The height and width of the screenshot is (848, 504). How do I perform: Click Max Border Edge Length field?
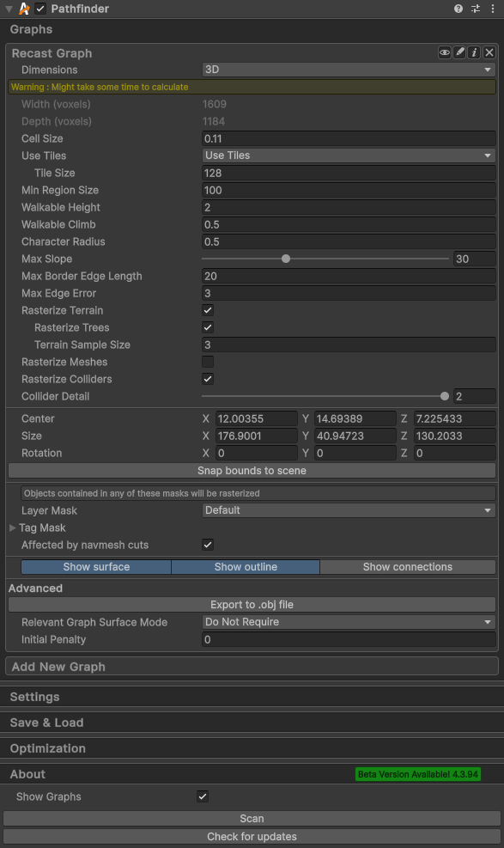pos(349,276)
